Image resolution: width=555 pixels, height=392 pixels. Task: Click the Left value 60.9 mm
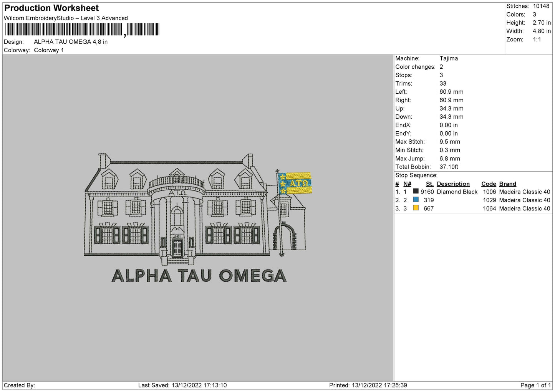point(451,92)
